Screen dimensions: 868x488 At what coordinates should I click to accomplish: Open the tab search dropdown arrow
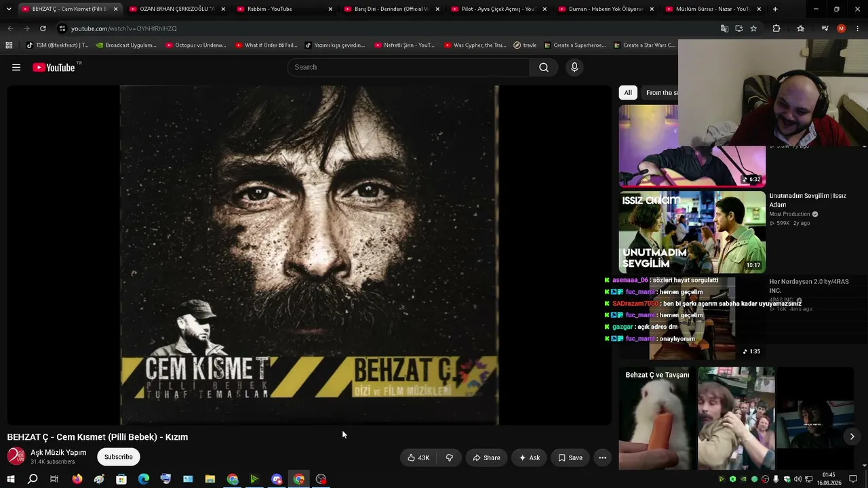pyautogui.click(x=9, y=9)
